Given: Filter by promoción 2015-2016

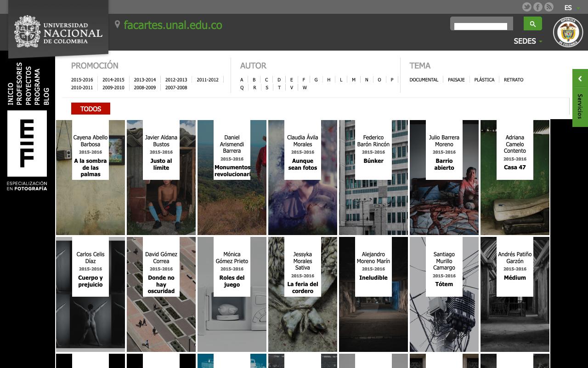Looking at the screenshot, I should point(82,80).
